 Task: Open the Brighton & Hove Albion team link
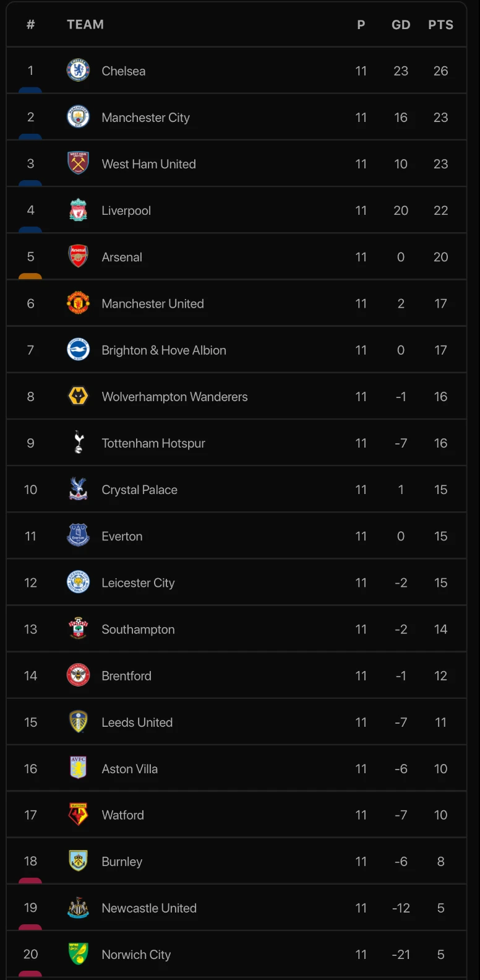164,350
